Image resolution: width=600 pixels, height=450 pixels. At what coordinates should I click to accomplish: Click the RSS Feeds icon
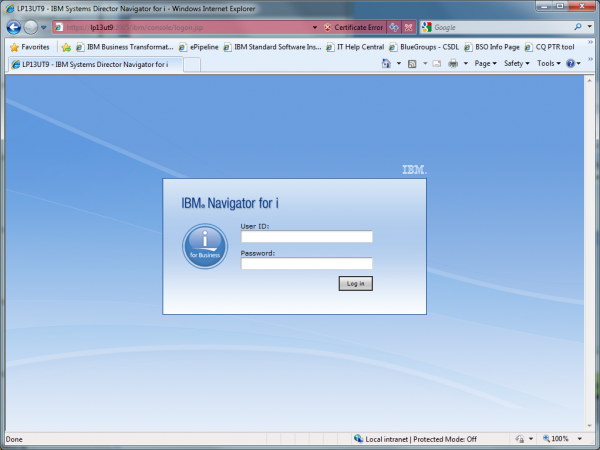pyautogui.click(x=412, y=64)
